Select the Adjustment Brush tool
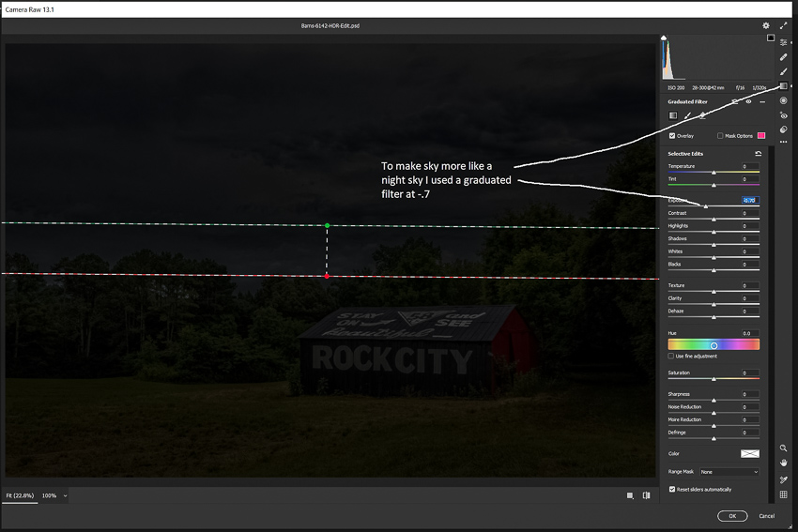Screen dimensions: 798x532 784,71
